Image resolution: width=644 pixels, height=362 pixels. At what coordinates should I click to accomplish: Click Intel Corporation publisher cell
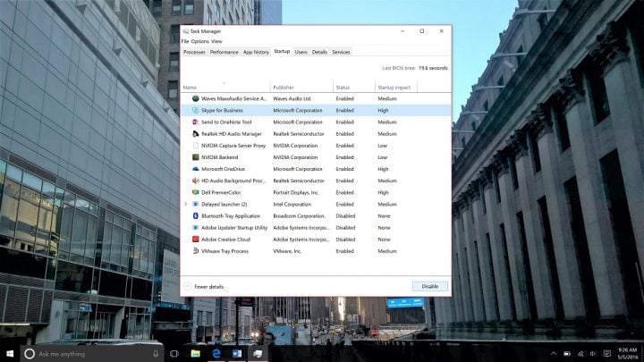(292, 204)
